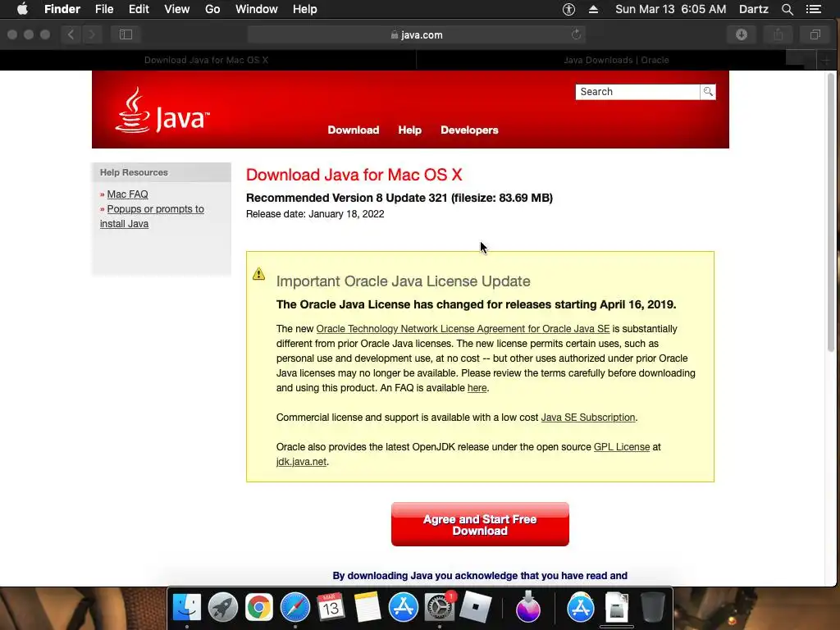Click Download in Java site navigation
Viewport: 840px width, 630px height.
pyautogui.click(x=353, y=130)
